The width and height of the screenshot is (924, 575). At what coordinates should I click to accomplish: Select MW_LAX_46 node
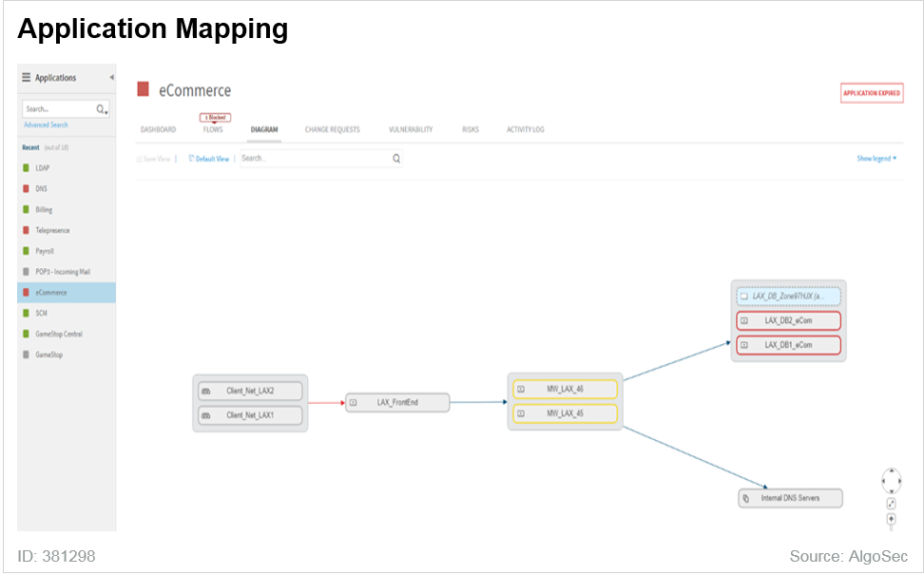[565, 389]
